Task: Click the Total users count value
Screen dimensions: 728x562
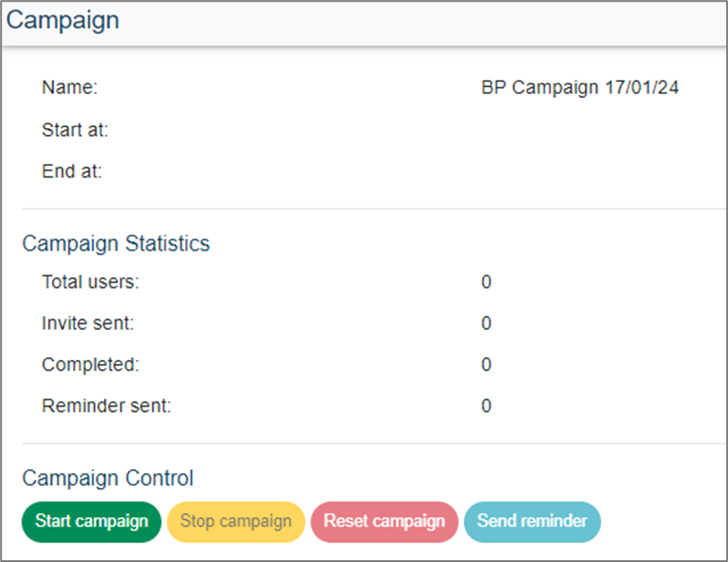Action: coord(486,282)
